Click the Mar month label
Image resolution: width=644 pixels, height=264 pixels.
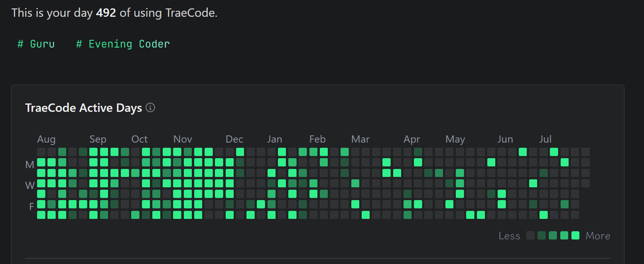tap(360, 139)
